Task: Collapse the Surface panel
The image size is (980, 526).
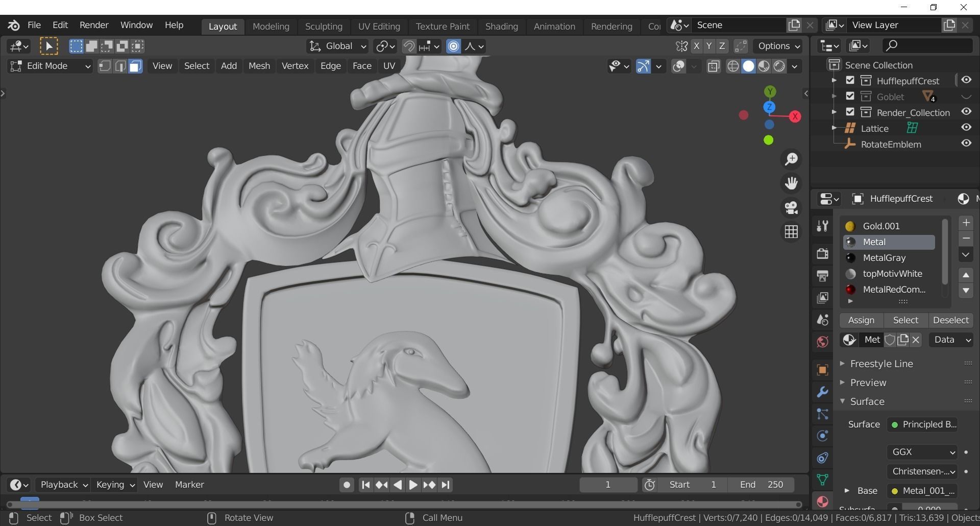Action: pyautogui.click(x=867, y=402)
